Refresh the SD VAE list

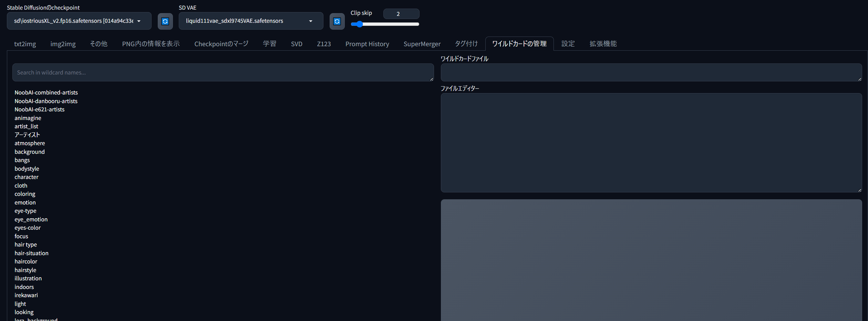point(337,21)
